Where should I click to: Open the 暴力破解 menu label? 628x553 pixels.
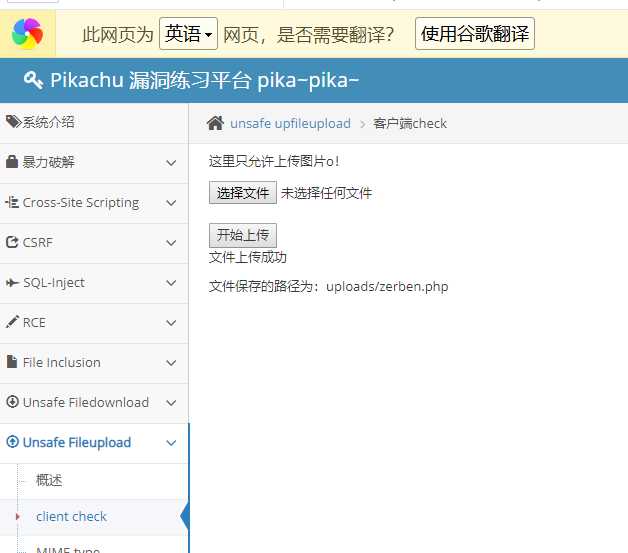(x=48, y=162)
